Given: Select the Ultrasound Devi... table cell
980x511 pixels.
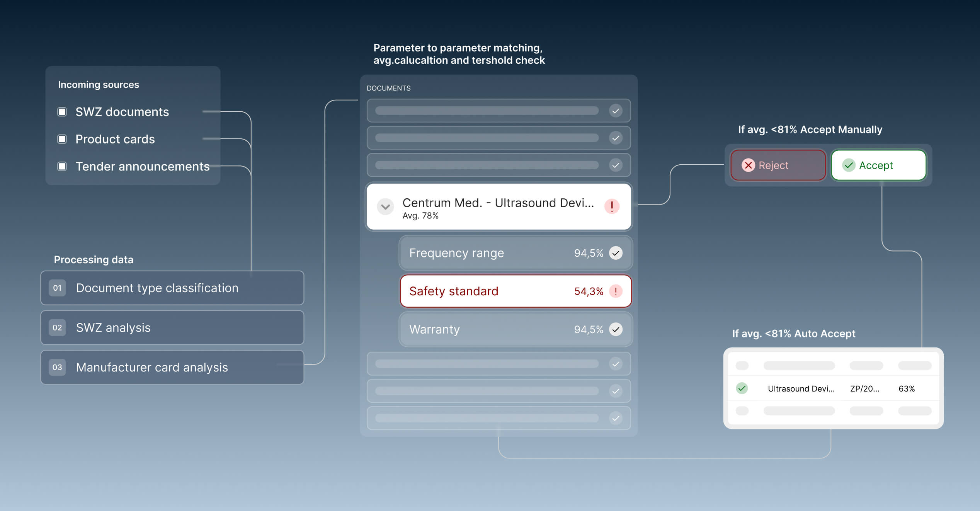Looking at the screenshot, I should click(801, 388).
